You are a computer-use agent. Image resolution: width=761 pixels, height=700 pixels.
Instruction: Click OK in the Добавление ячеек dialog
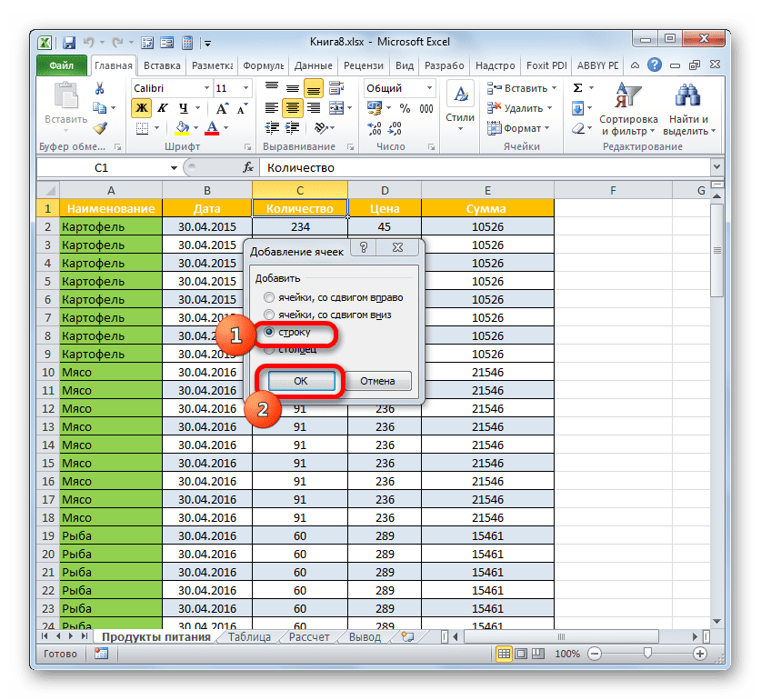pyautogui.click(x=301, y=381)
